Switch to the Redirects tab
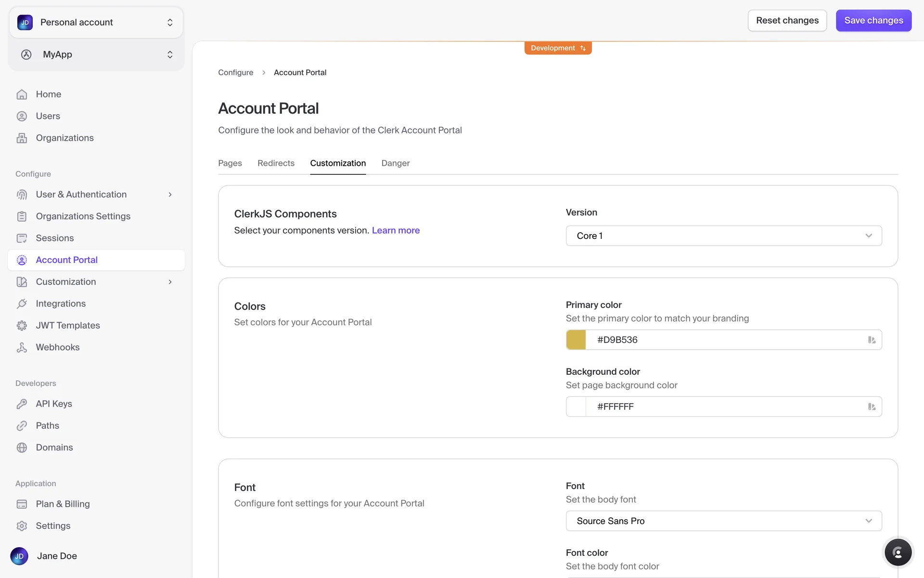This screenshot has width=924, height=578. (x=276, y=163)
